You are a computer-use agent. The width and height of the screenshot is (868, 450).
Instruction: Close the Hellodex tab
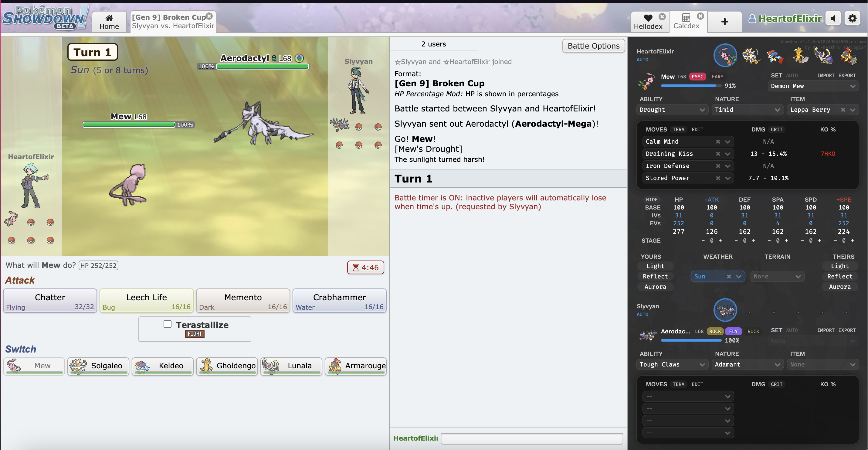pos(662,16)
